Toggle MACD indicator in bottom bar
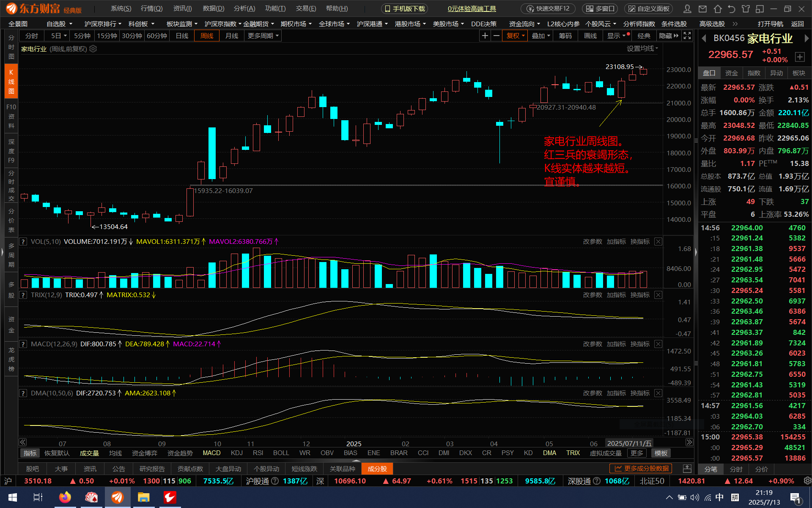The image size is (812, 508). point(211,453)
